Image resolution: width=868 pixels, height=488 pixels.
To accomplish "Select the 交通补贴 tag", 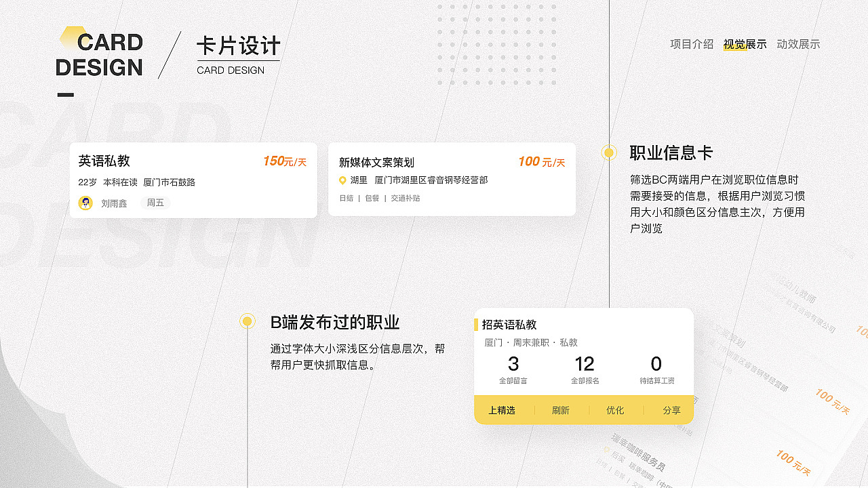I will tap(406, 199).
